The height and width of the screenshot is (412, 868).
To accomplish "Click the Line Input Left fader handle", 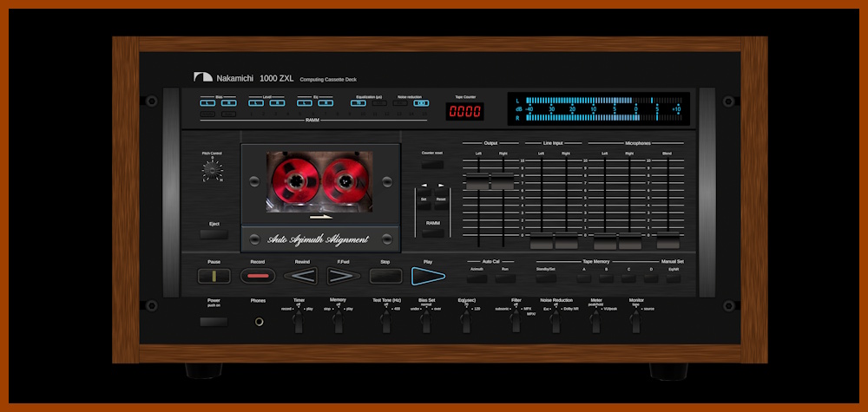I will pyautogui.click(x=542, y=241).
